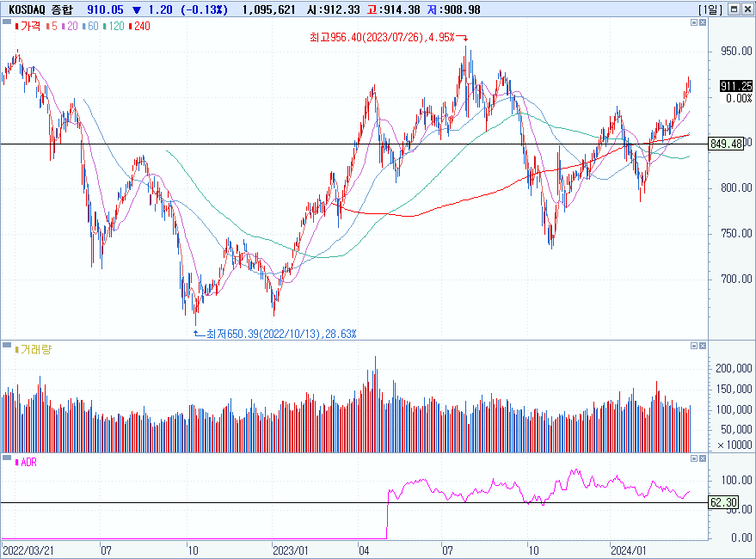Click the high price 고:914.38
The width and height of the screenshot is (756, 559).
pos(393,9)
